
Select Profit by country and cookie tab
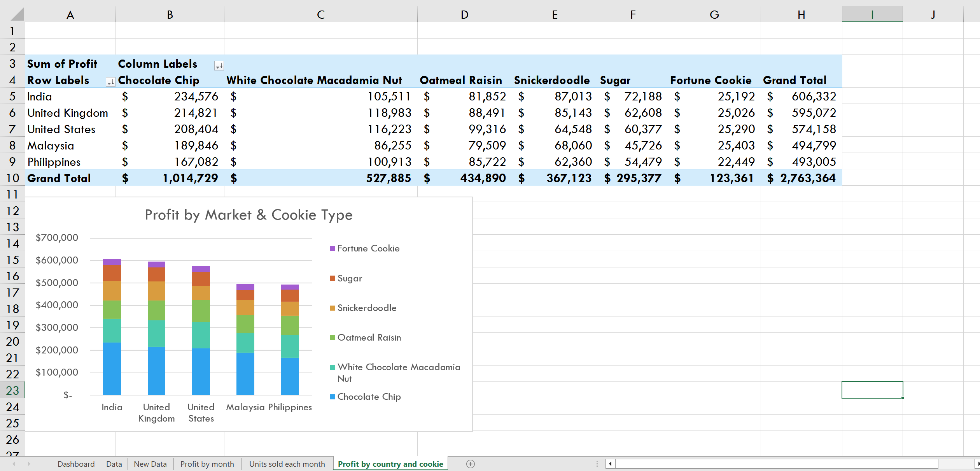coord(390,464)
